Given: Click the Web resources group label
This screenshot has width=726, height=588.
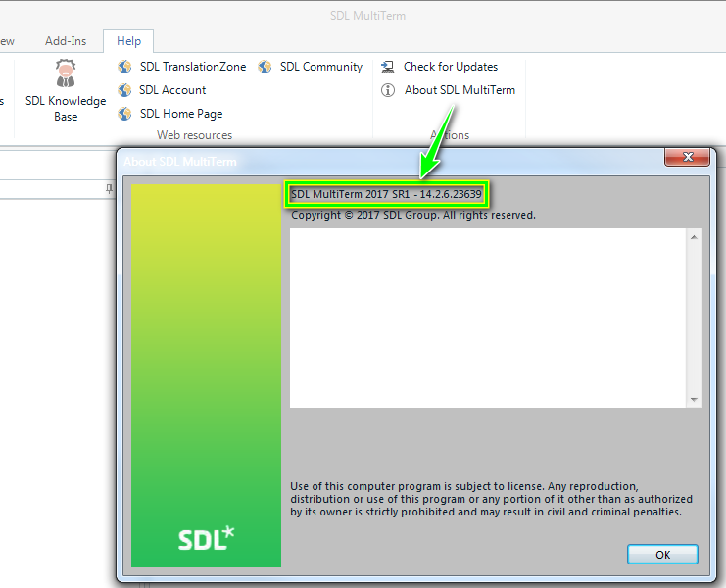Looking at the screenshot, I should coord(194,135).
